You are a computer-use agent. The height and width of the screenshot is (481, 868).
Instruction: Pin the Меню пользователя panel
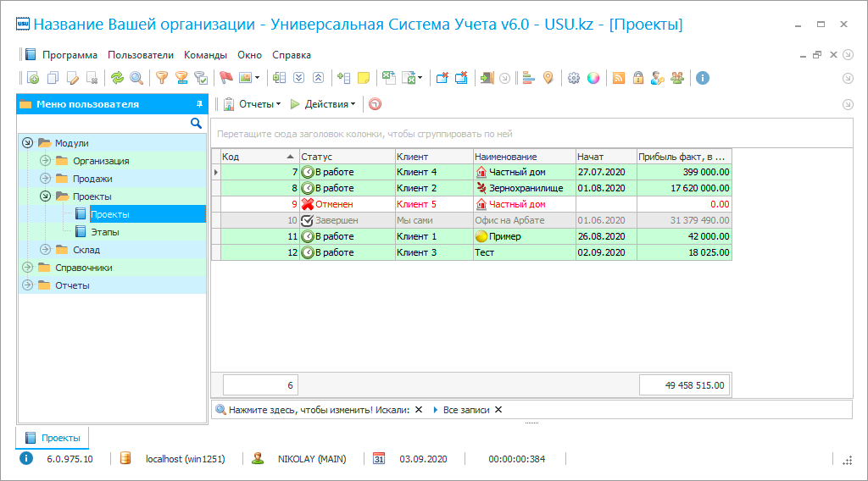pyautogui.click(x=199, y=104)
